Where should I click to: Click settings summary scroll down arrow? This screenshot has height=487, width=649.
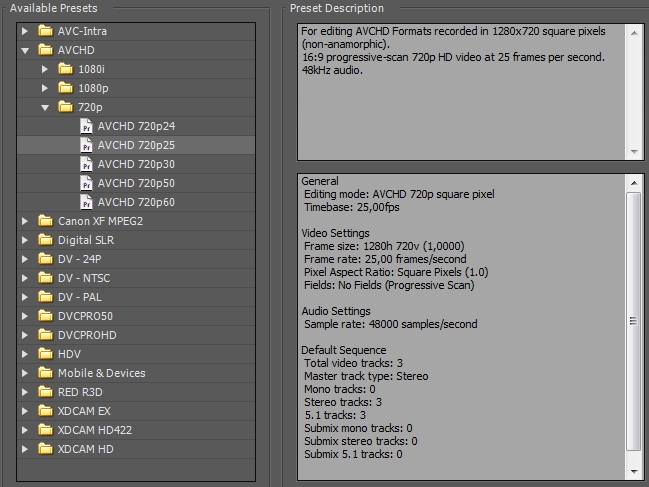tap(634, 471)
